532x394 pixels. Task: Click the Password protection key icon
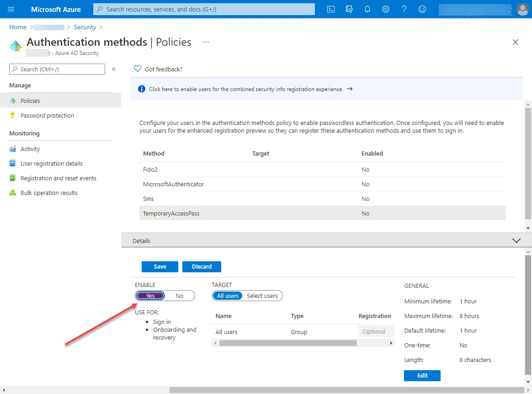pos(12,115)
